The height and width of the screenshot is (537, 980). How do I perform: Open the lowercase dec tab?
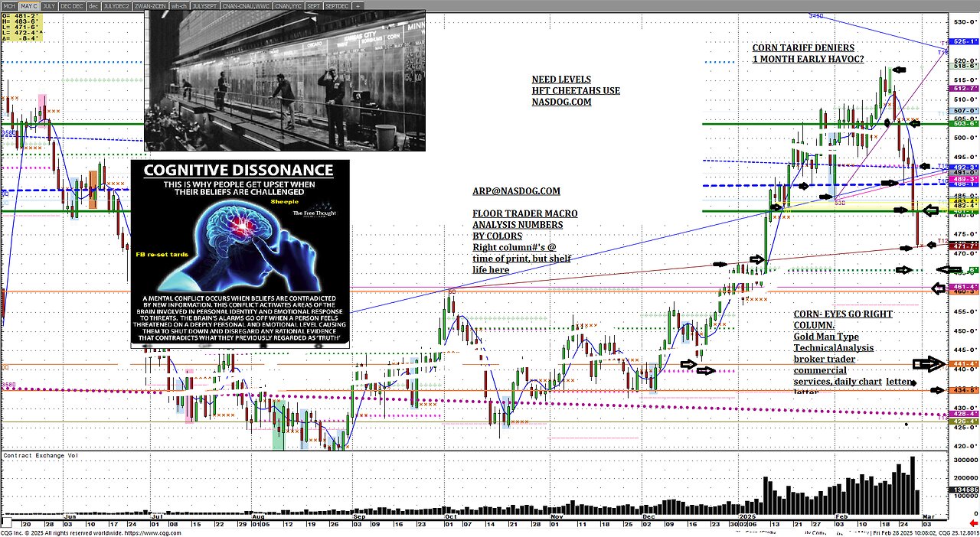click(x=93, y=5)
